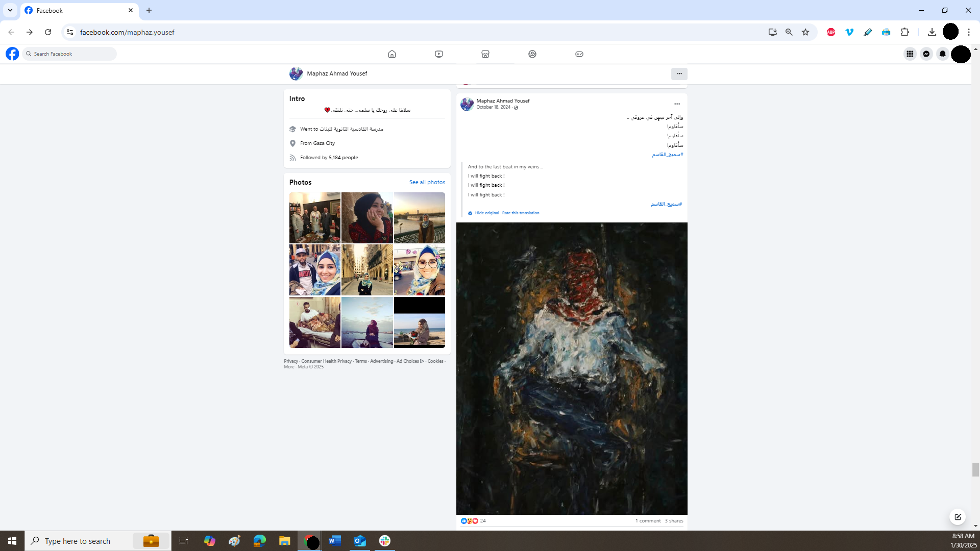This screenshot has height=551, width=980.
Task: Open the 1 comment link
Action: (648, 521)
